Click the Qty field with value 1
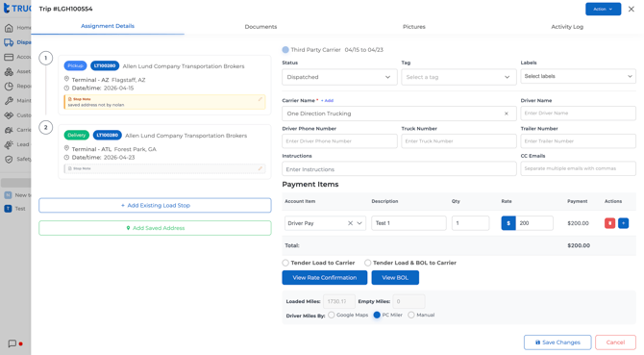The width and height of the screenshot is (644, 355). point(471,223)
